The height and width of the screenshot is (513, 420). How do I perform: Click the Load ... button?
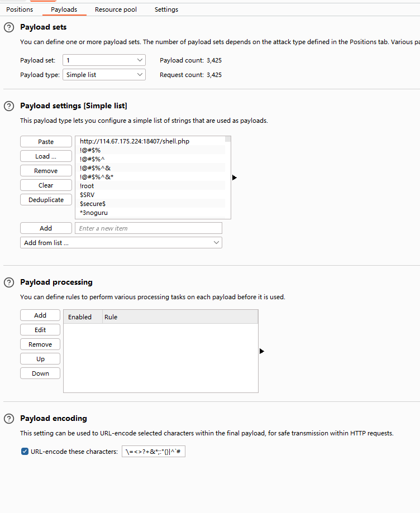[x=46, y=156]
